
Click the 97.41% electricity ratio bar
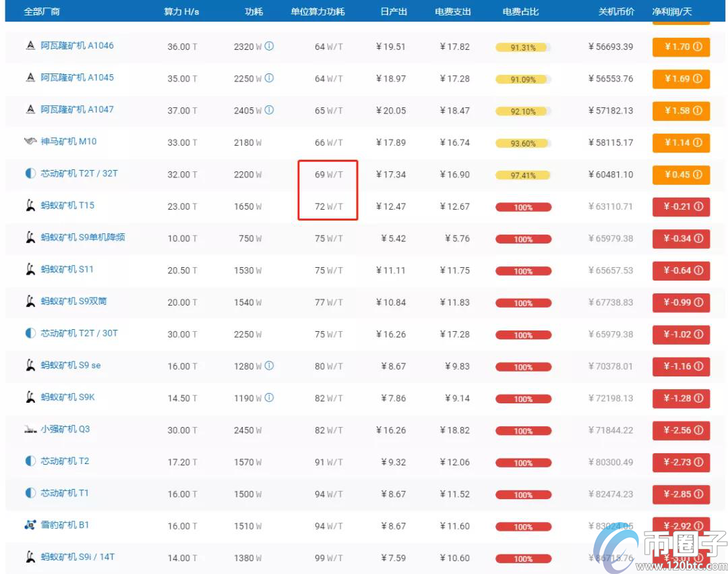(x=523, y=175)
